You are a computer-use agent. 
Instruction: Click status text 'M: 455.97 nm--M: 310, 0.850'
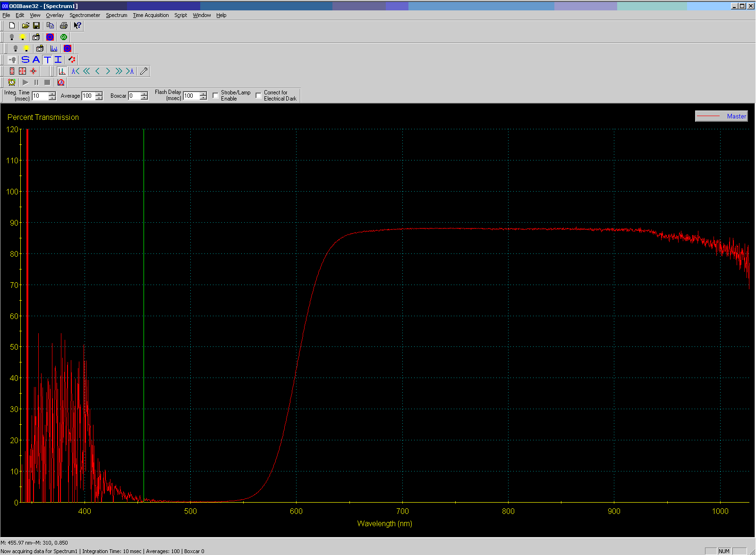[34, 543]
